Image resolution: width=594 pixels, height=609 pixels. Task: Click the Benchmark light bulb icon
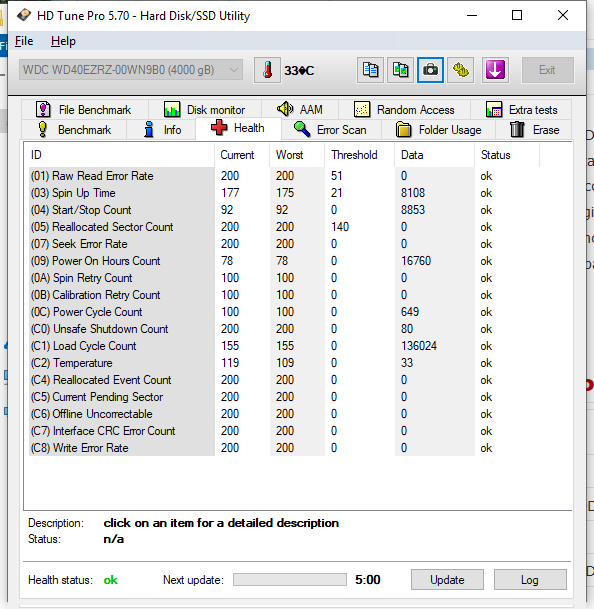(43, 129)
